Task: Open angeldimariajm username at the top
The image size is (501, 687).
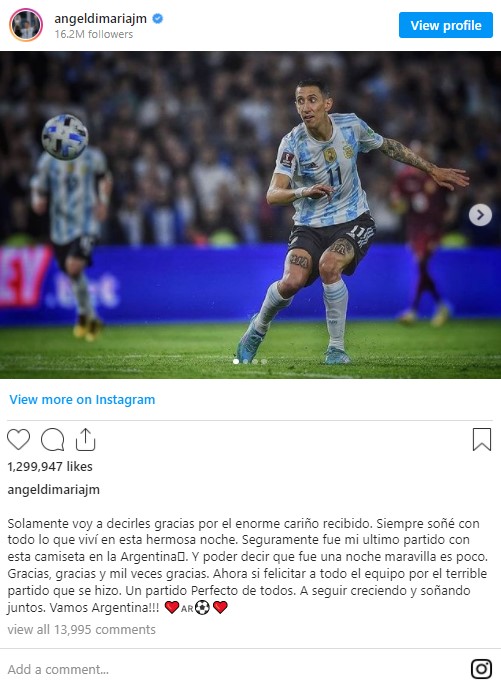Action: (x=100, y=18)
